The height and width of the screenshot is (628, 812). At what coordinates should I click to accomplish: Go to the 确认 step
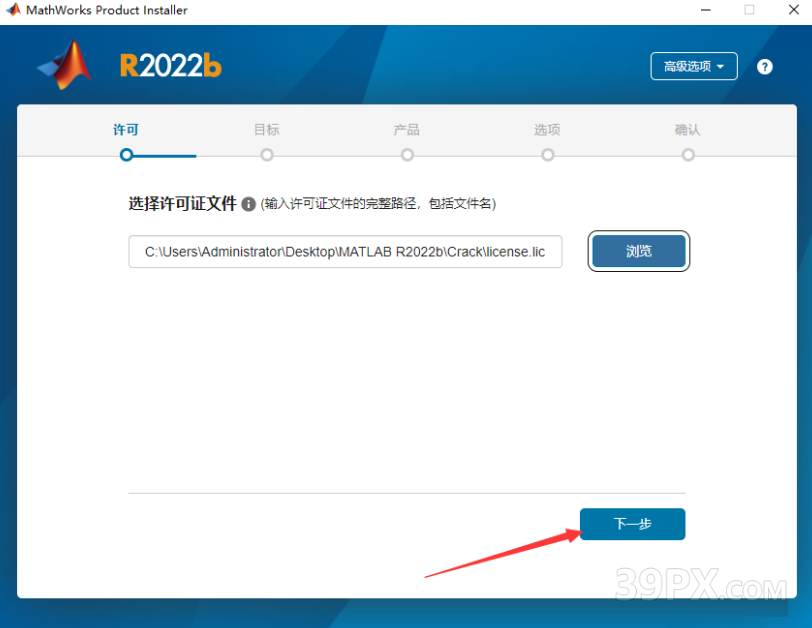pyautogui.click(x=688, y=129)
